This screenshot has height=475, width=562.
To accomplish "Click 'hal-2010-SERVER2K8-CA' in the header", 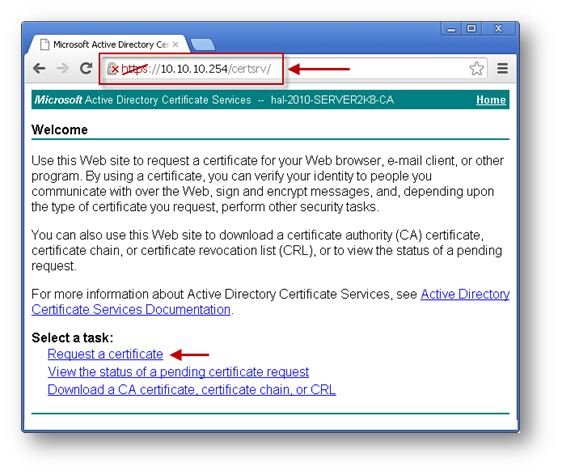I will tap(332, 100).
